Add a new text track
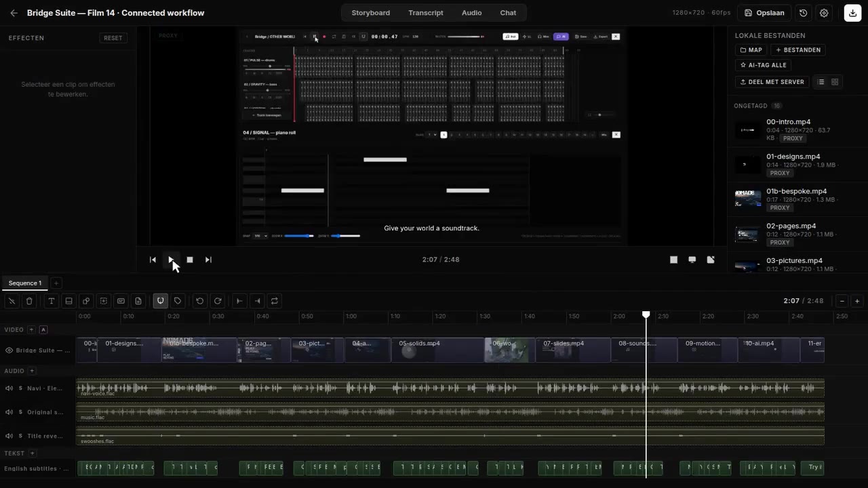 click(x=32, y=453)
